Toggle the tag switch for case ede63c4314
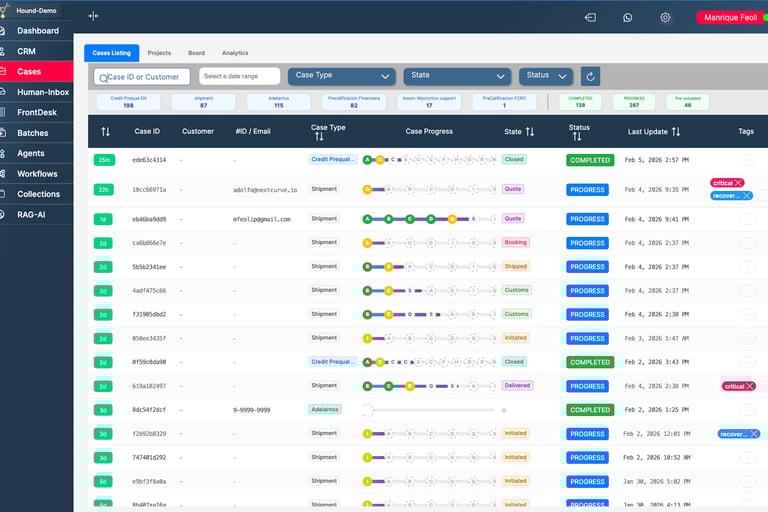 point(747,160)
